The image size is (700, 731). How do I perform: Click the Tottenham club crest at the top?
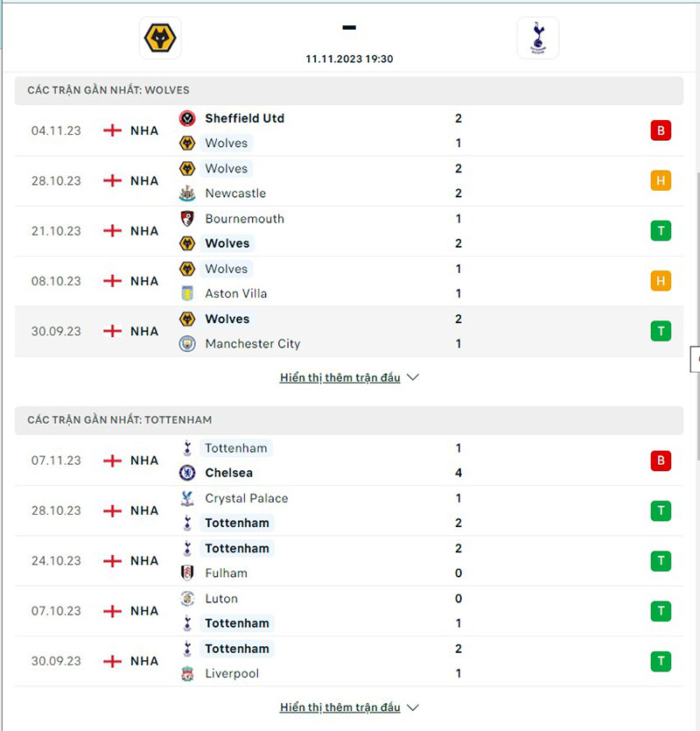point(537,38)
